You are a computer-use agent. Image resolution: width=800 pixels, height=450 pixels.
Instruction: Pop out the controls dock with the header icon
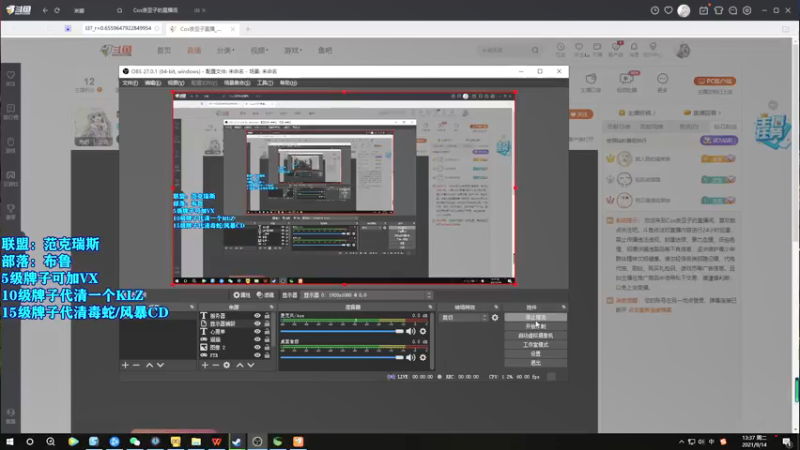563,307
